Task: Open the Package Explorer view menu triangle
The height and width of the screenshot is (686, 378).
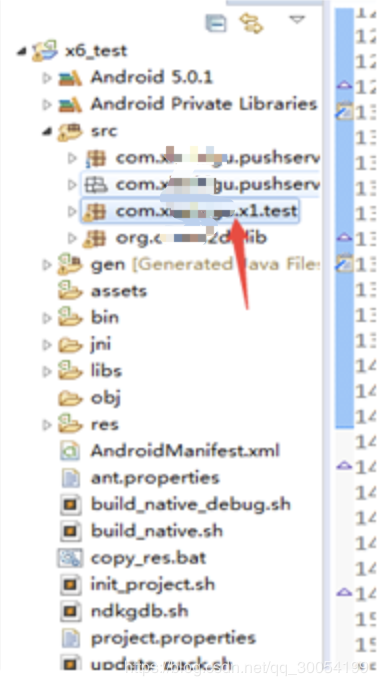Action: [x=297, y=20]
